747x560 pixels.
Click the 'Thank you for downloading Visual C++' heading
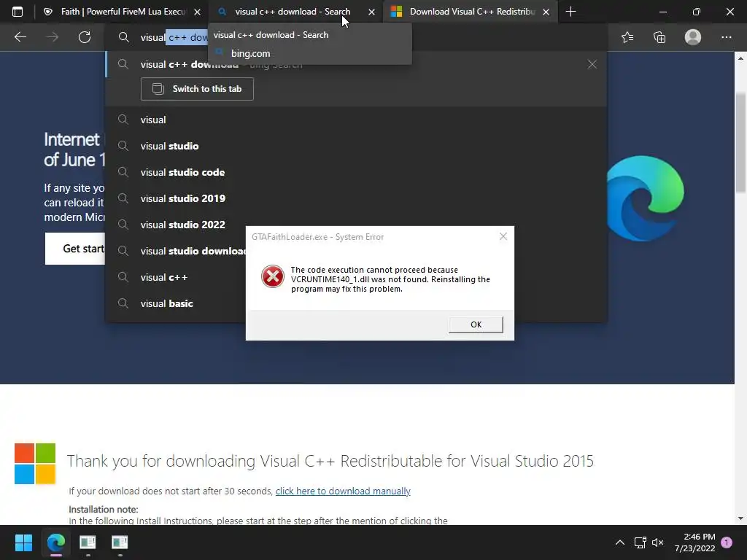click(x=330, y=461)
